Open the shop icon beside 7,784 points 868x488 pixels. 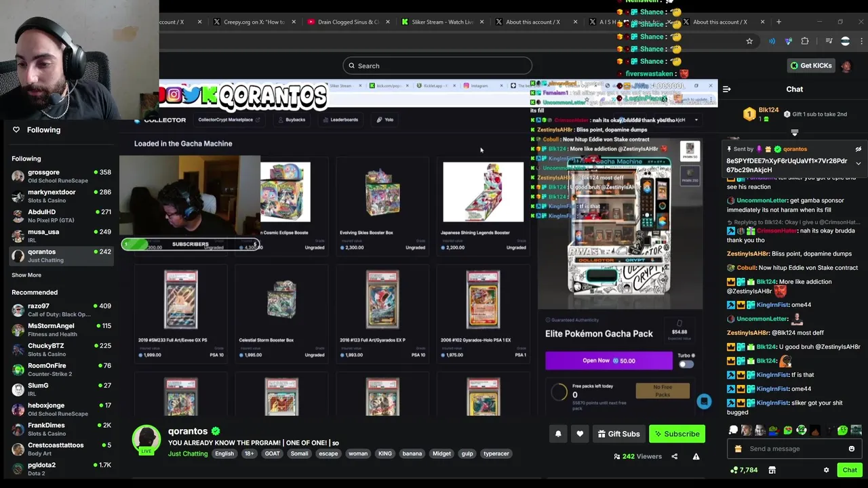(772, 470)
